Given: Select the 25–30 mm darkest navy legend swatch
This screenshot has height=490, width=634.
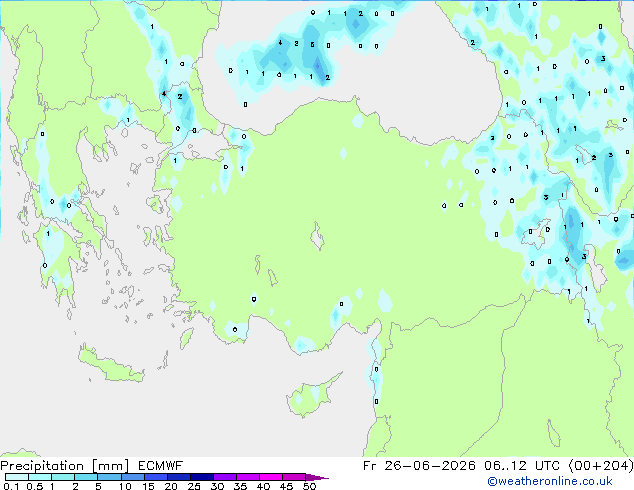Looking at the screenshot, I should [x=202, y=477].
